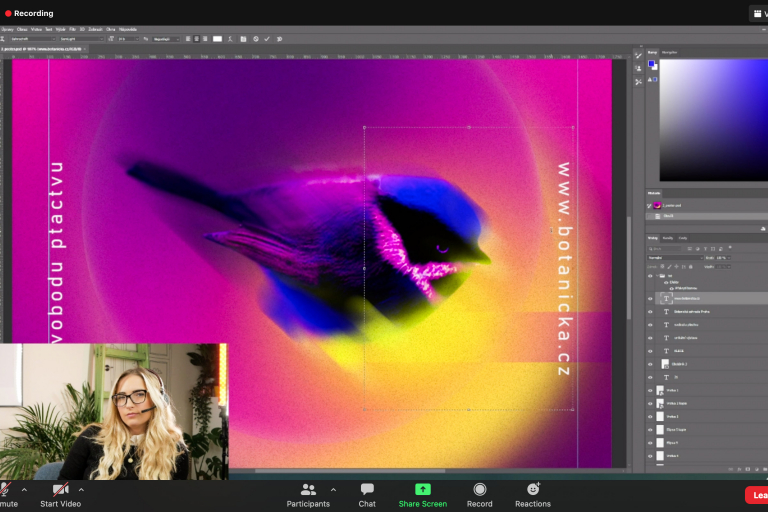768x512 pixels.
Task: Commit text edit with checkmark icon
Action: click(x=267, y=39)
